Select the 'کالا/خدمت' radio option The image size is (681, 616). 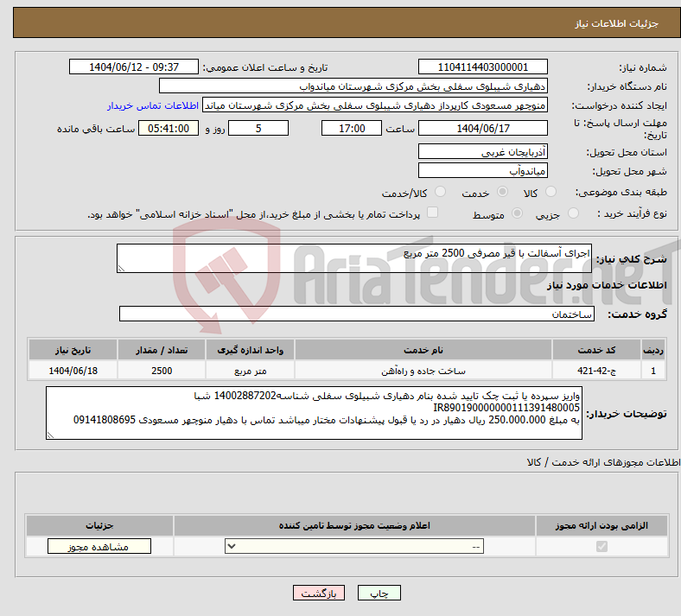(441, 193)
